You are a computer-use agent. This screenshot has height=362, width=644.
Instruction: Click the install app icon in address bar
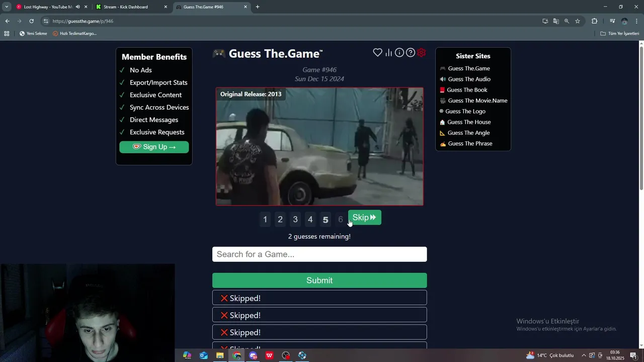point(545,21)
